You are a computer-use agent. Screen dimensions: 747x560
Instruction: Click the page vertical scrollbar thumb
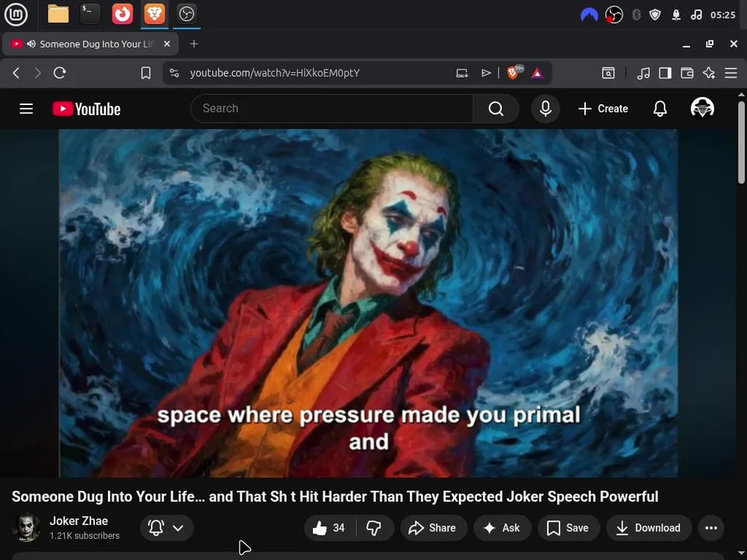742,142
